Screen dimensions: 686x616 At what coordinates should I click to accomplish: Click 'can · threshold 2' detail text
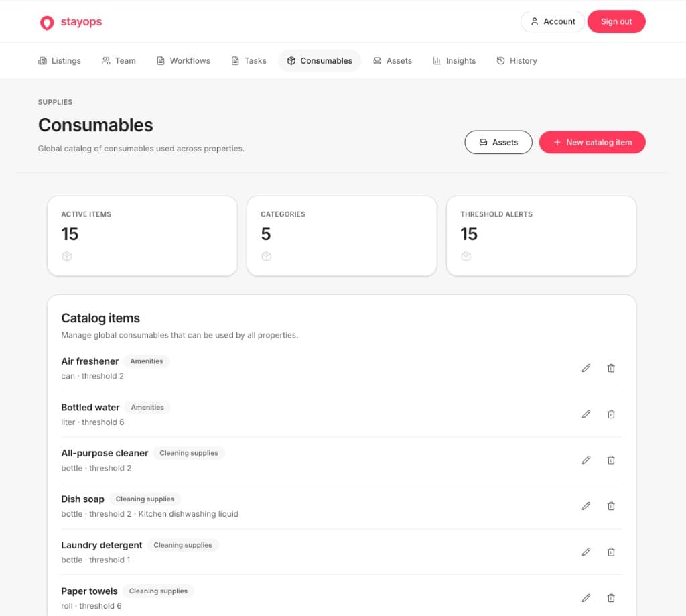[92, 376]
